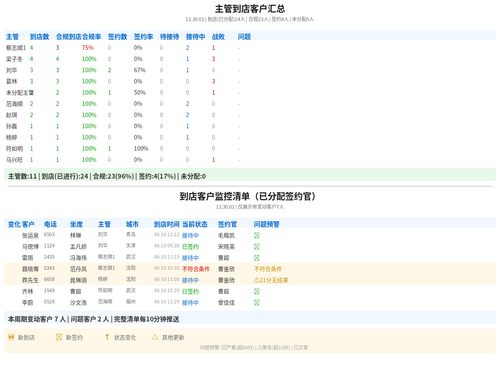This screenshot has width=500, height=370.
Task: Select phone number 1129 in the monitoring list
Action: pos(49,246)
